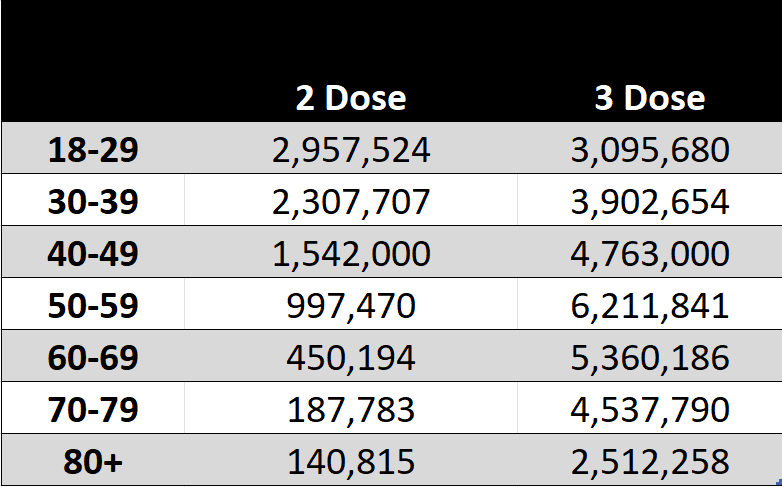Select the 2 Dose column header
Screen dimensions: 782x487
[351, 98]
